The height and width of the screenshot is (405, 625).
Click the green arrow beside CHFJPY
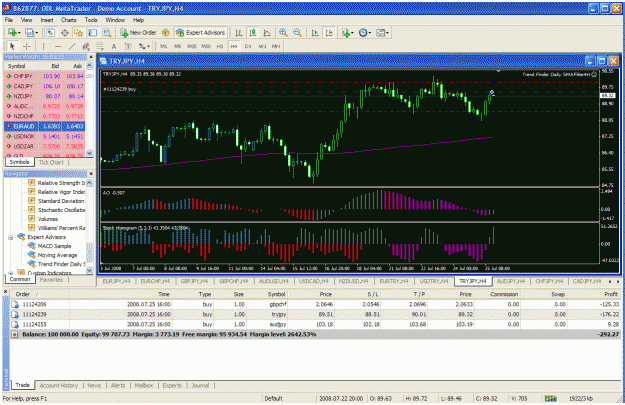point(8,76)
